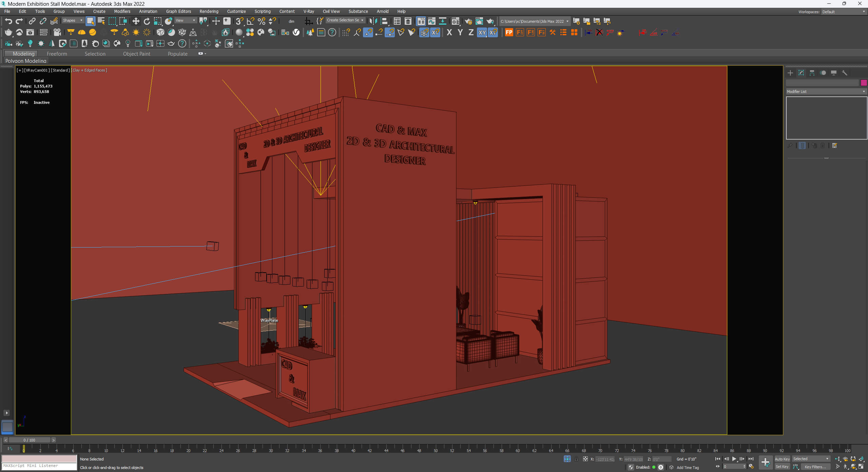Click the V-Ray logo icon
This screenshot has width=868, height=472.
pyautogui.click(x=296, y=32)
